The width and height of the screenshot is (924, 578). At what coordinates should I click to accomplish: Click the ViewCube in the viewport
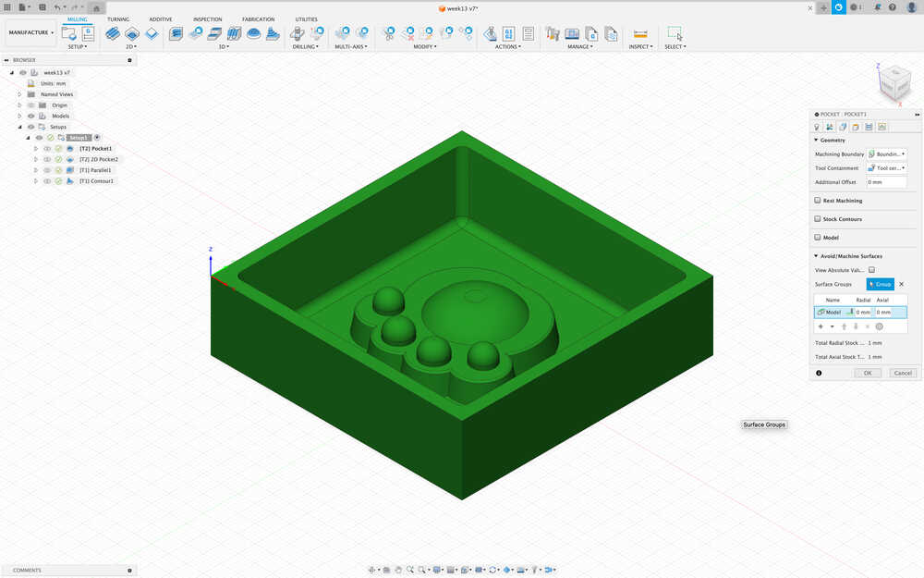tap(895, 84)
